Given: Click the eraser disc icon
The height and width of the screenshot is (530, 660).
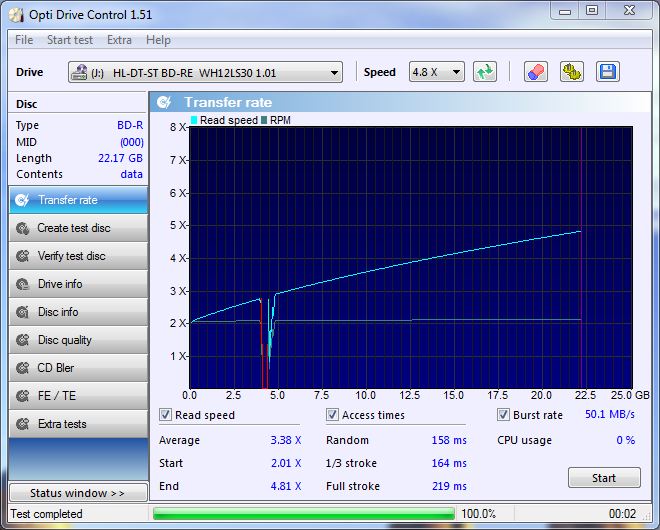Looking at the screenshot, I should [x=536, y=72].
